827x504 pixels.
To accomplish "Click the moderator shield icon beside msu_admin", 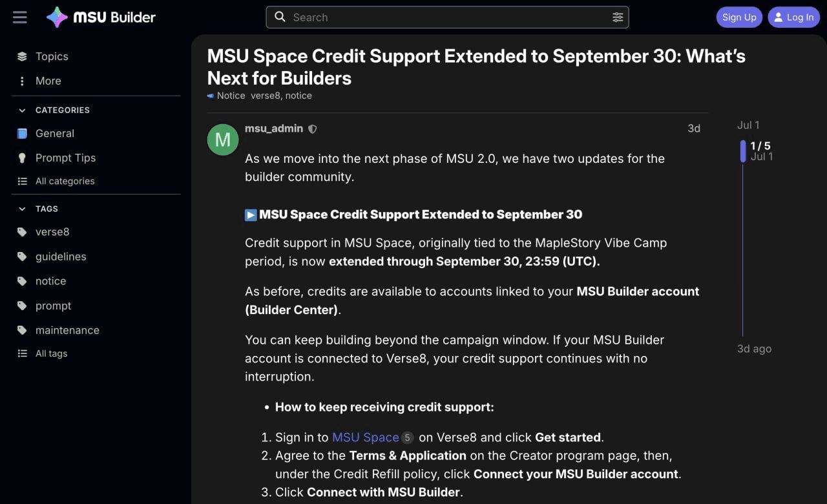I will click(x=313, y=129).
